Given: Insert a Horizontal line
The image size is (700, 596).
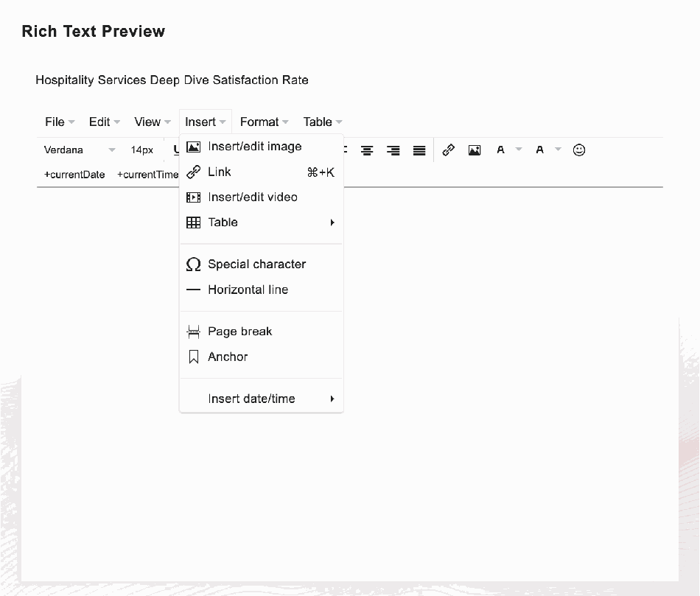Looking at the screenshot, I should (261, 290).
